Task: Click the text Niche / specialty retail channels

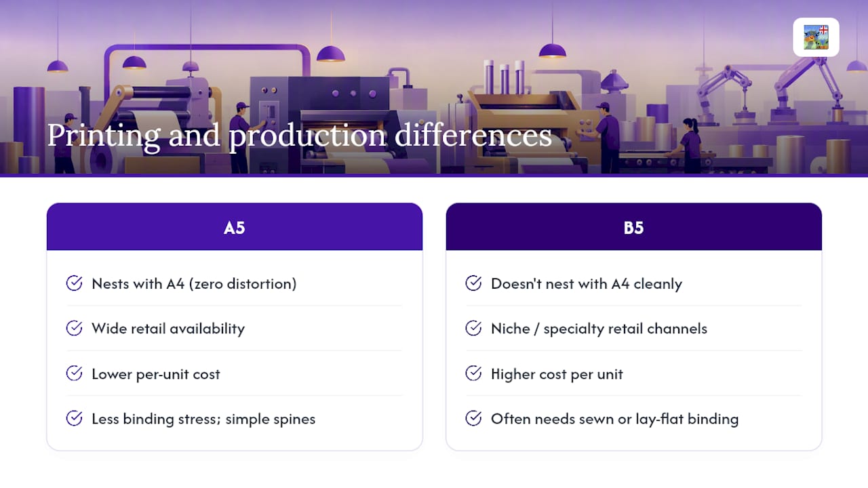Action: point(599,329)
